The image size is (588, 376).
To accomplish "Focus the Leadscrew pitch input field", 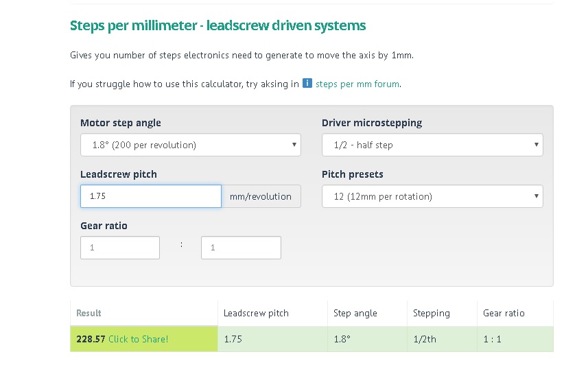I will point(151,196).
